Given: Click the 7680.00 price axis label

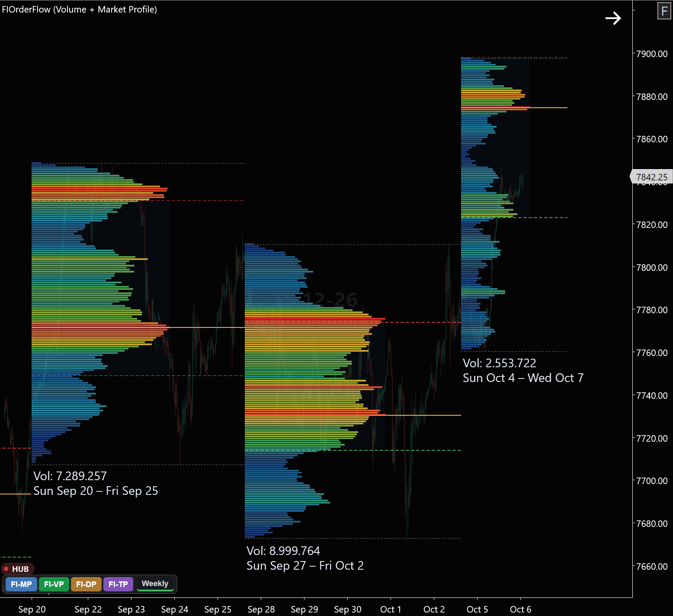Looking at the screenshot, I should 652,523.
